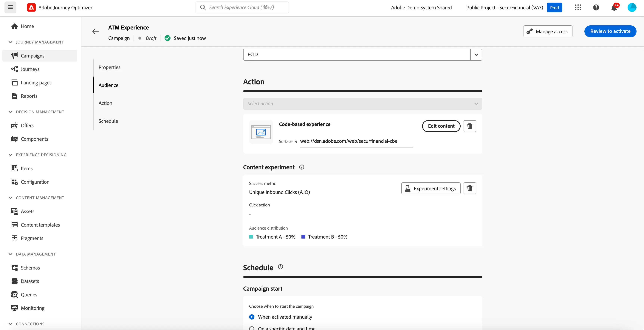
Task: Jump to the Properties section
Action: pos(109,67)
